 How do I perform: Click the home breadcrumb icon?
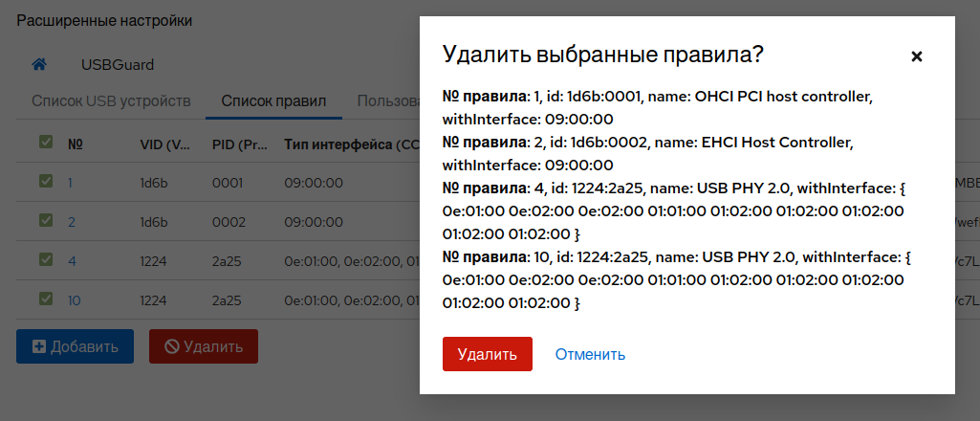[x=39, y=65]
